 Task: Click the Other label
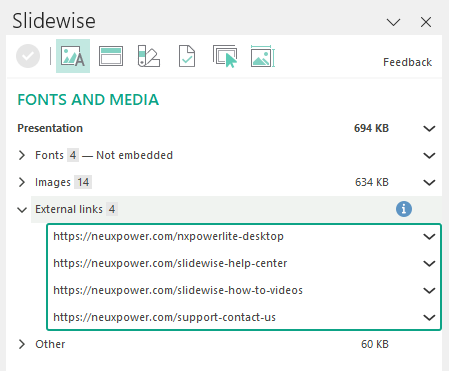click(x=50, y=344)
